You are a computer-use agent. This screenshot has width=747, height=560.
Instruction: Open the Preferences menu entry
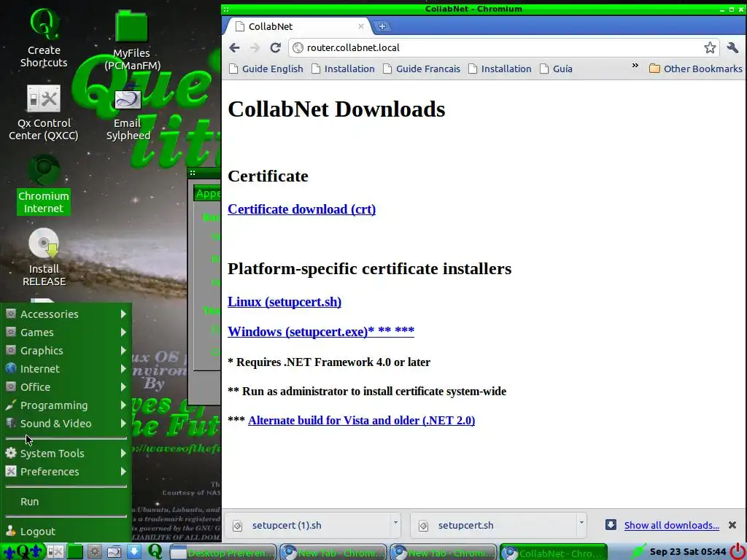pos(66,472)
